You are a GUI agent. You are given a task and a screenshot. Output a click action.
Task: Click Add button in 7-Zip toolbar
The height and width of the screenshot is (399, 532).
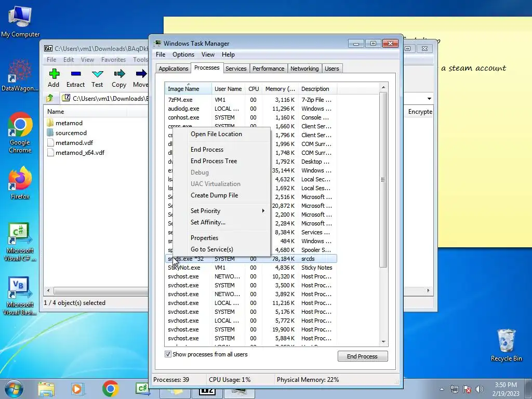tap(54, 78)
